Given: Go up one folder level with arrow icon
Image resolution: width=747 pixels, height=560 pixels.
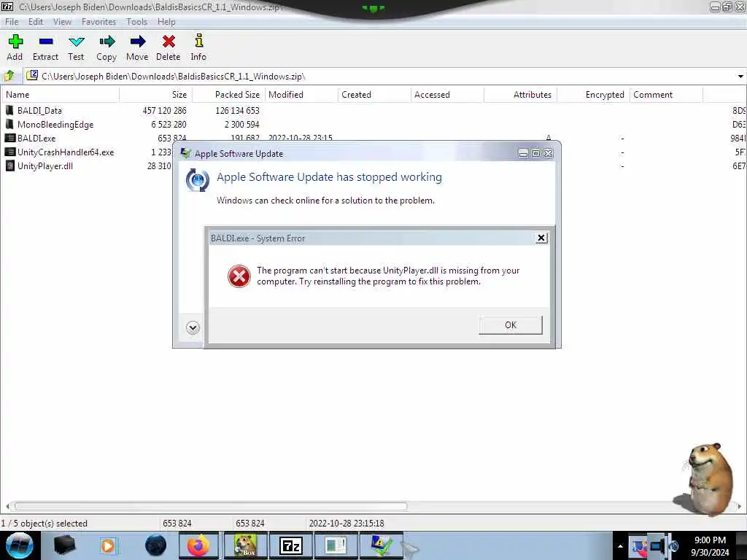Looking at the screenshot, I should 9,76.
